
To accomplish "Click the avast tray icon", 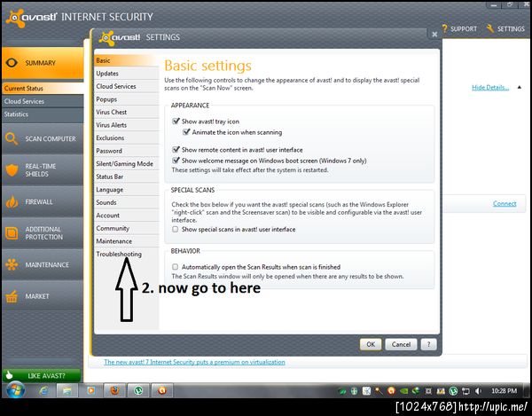I will pos(391,391).
